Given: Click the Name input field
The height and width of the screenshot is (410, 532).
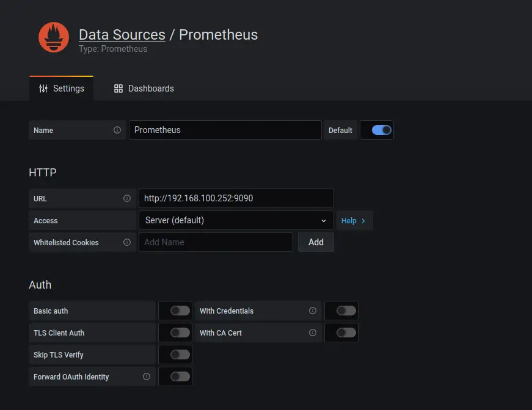Looking at the screenshot, I should tap(225, 130).
